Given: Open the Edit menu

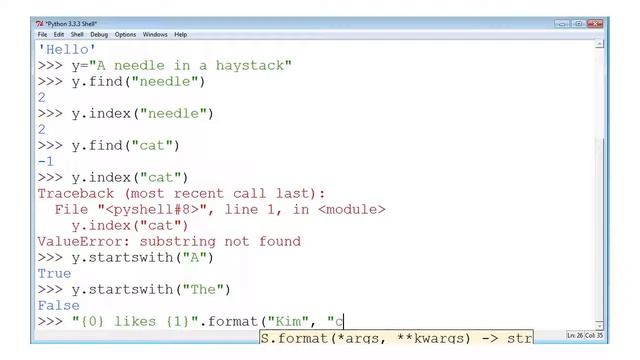Looking at the screenshot, I should pyautogui.click(x=59, y=35).
